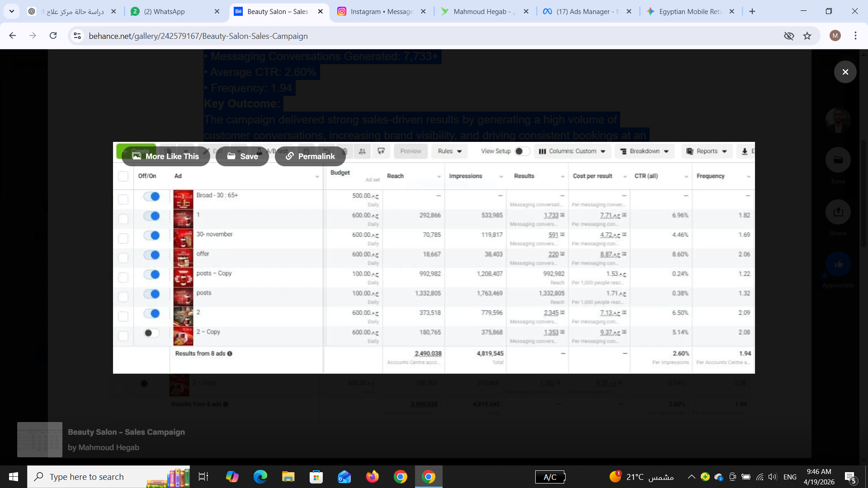Open the Breakdown dropdown
Screen dimensions: 868x488
[x=644, y=151]
